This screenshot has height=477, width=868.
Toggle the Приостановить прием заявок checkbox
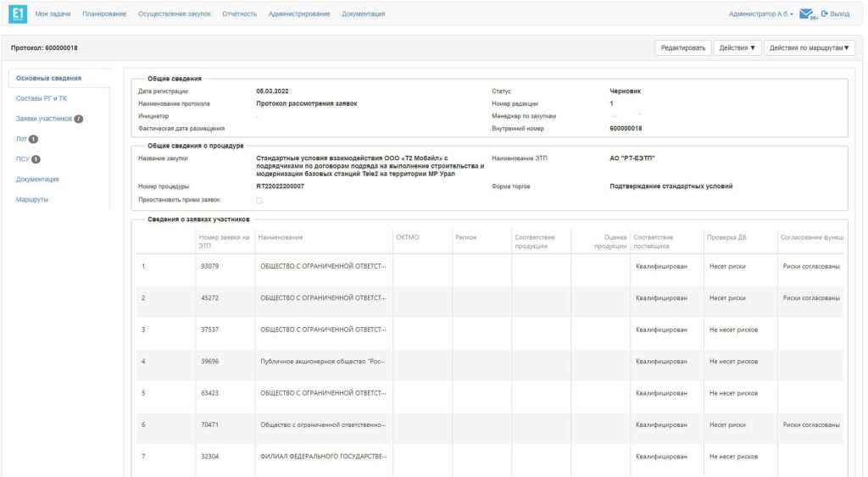coord(259,200)
